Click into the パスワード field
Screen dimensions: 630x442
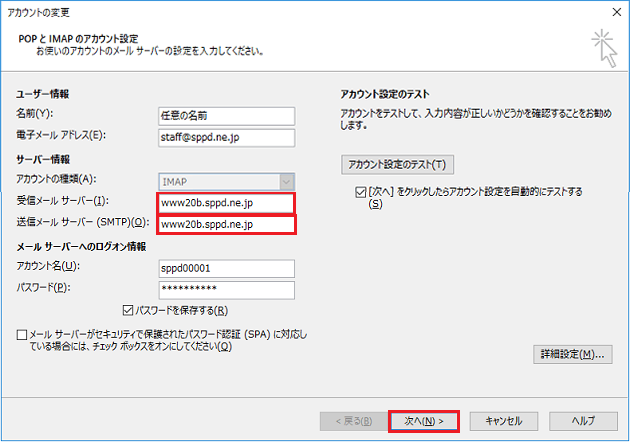(226, 289)
